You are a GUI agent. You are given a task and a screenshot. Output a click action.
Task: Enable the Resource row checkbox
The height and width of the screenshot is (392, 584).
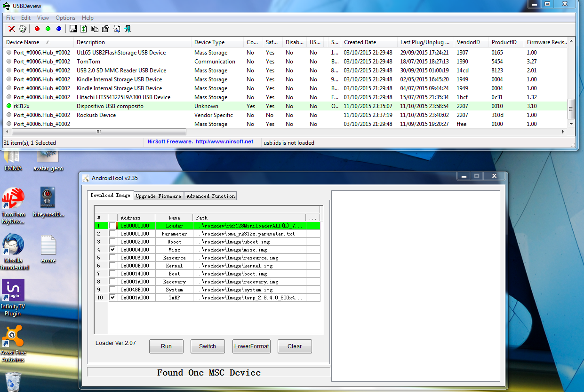tap(112, 258)
